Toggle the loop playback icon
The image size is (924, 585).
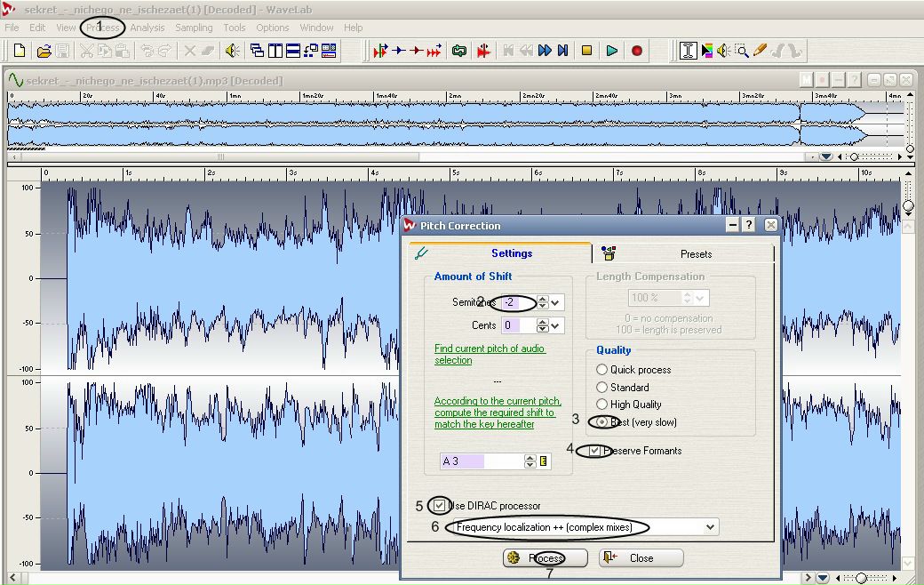(x=459, y=51)
